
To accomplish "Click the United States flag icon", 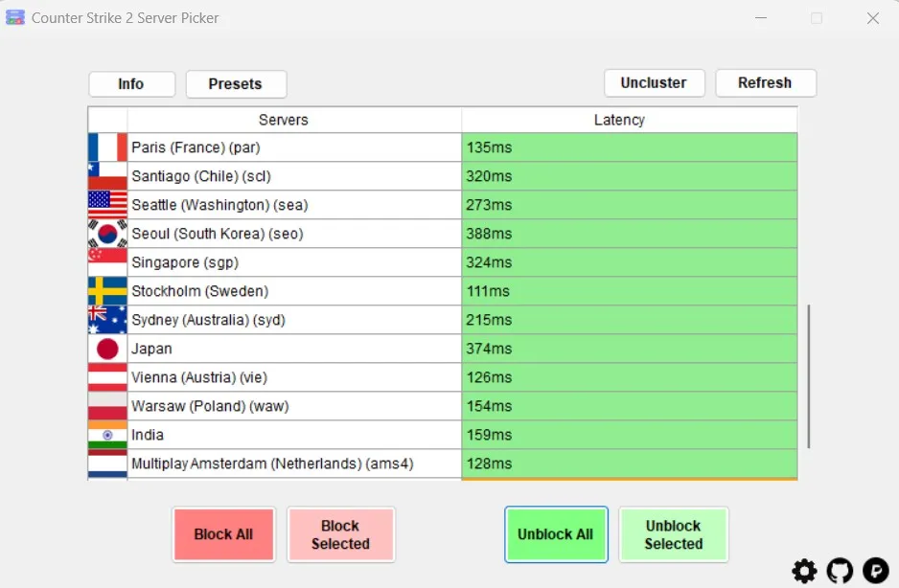I will [x=107, y=205].
